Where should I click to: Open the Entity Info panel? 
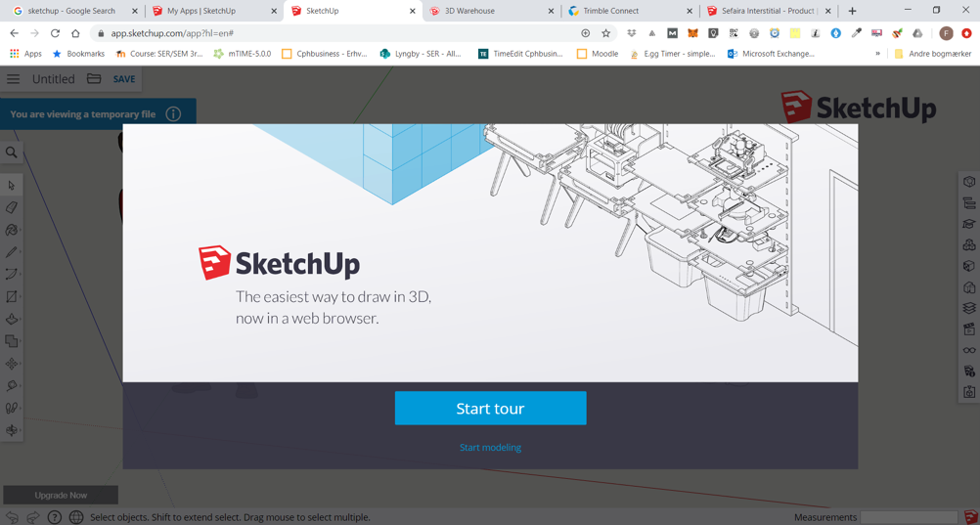point(969,181)
